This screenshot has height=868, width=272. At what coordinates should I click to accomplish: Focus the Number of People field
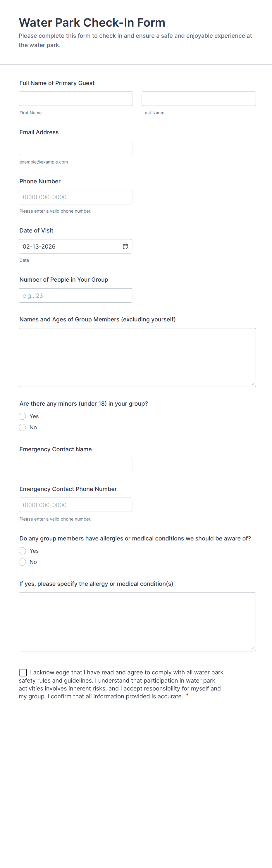[75, 295]
